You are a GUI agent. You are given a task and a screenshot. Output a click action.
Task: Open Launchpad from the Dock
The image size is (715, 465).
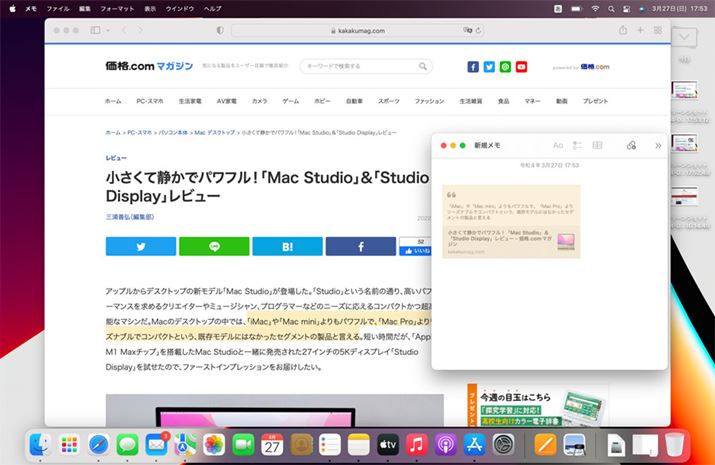click(69, 444)
